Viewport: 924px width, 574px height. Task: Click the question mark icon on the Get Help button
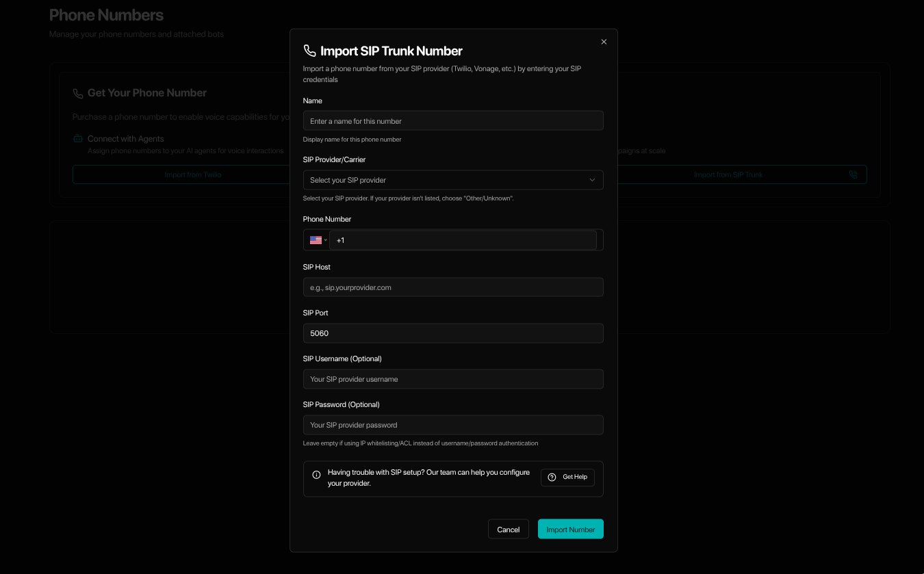coord(552,477)
